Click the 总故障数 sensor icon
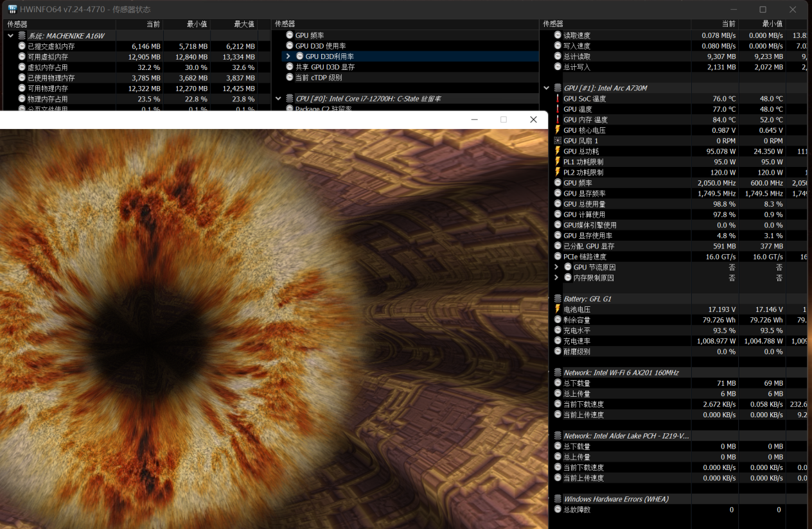 (x=558, y=510)
